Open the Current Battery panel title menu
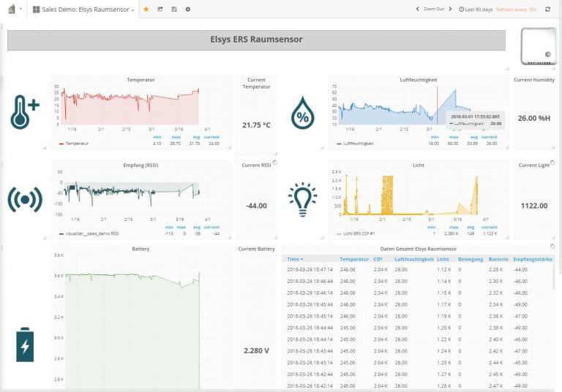Image resolution: width=562 pixels, height=392 pixels. point(256,249)
